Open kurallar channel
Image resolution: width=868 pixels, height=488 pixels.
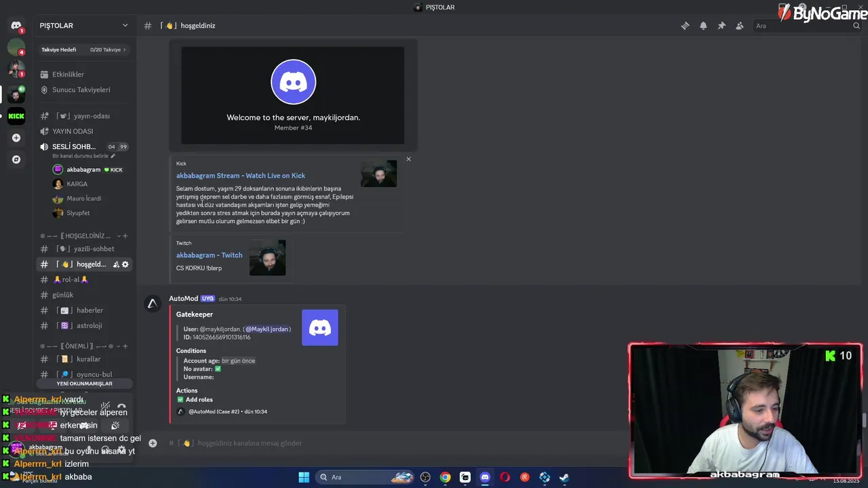[x=84, y=359]
